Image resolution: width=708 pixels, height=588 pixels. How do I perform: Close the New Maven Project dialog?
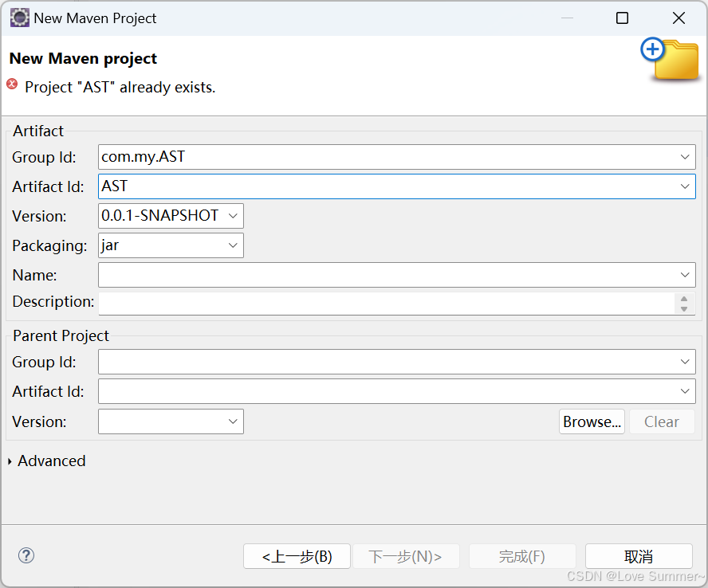tap(678, 18)
